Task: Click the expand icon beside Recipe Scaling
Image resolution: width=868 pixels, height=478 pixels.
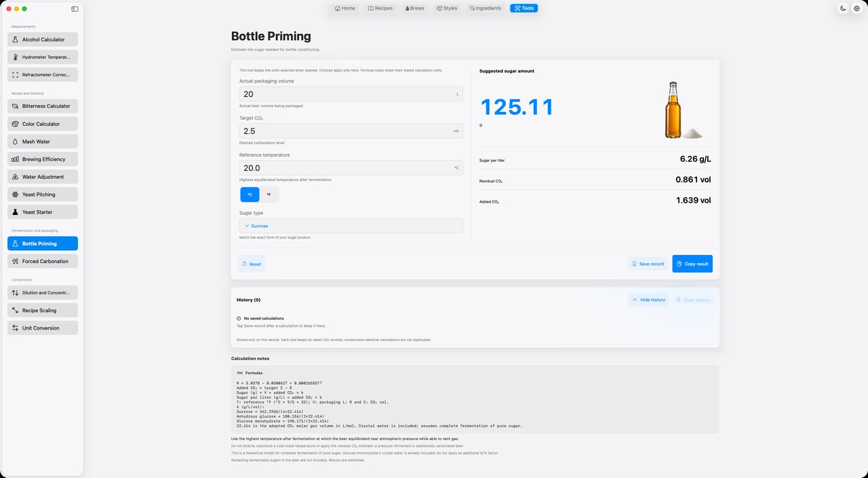Action: pyautogui.click(x=16, y=311)
